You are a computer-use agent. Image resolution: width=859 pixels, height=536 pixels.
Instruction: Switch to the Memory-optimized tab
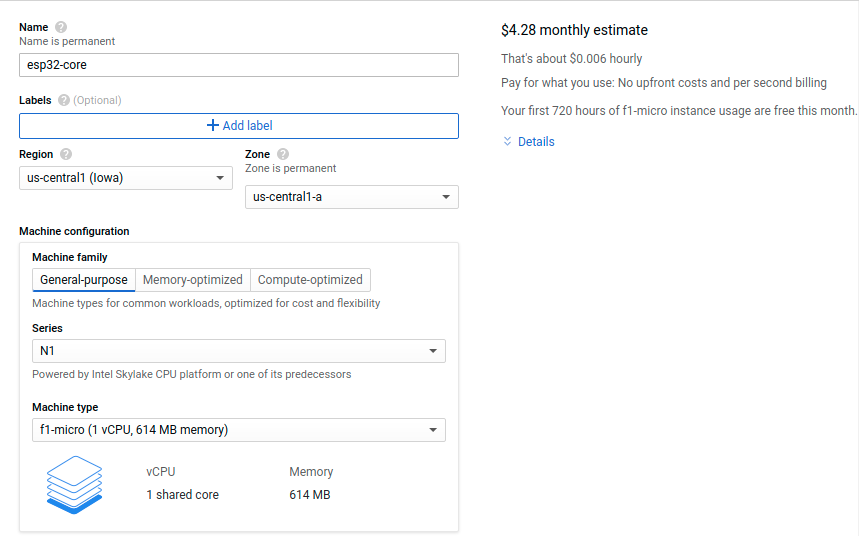192,280
